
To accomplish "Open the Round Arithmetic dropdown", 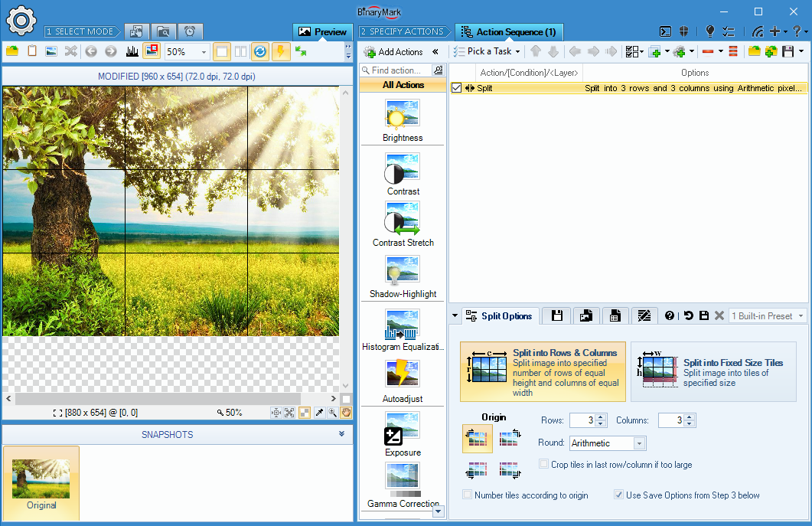I will click(640, 443).
